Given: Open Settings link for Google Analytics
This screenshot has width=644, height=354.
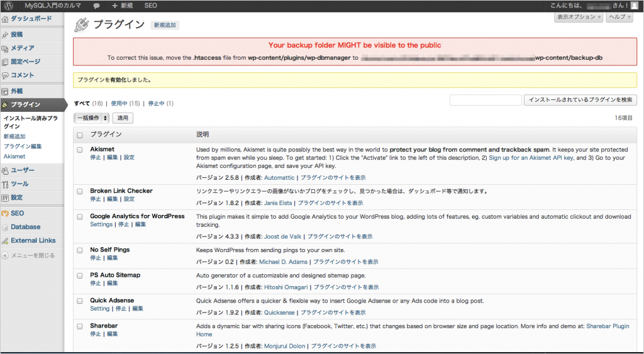Looking at the screenshot, I should coord(101,224).
